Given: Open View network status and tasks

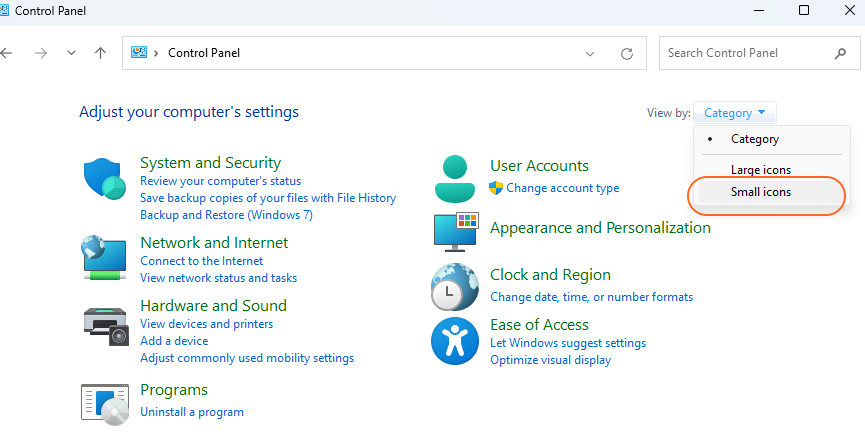Looking at the screenshot, I should click(218, 278).
